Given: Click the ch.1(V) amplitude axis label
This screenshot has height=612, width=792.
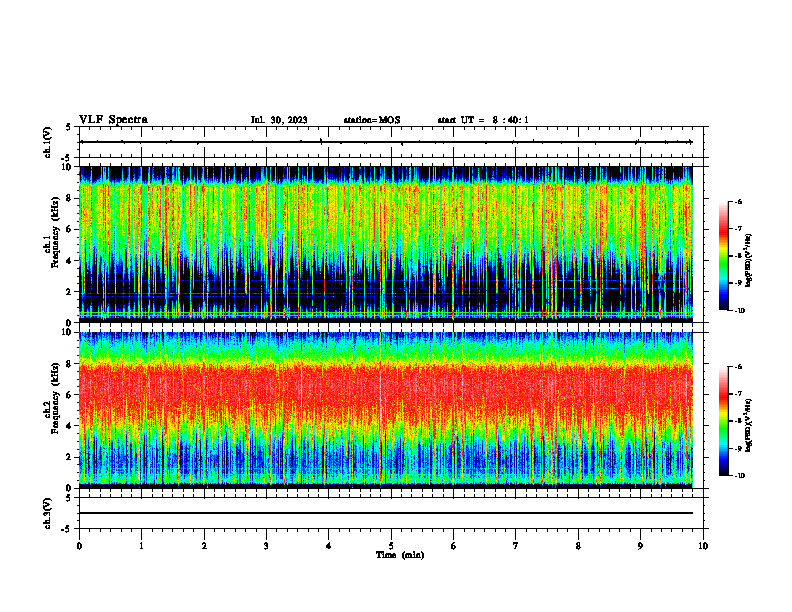Looking at the screenshot, I should [47, 142].
